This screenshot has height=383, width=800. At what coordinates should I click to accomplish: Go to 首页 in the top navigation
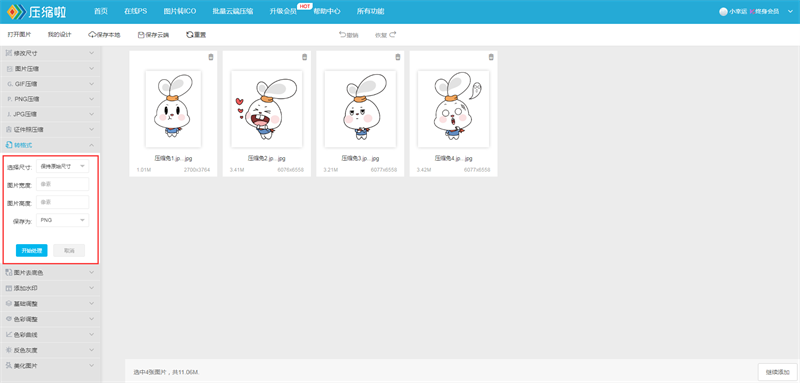[x=101, y=11]
